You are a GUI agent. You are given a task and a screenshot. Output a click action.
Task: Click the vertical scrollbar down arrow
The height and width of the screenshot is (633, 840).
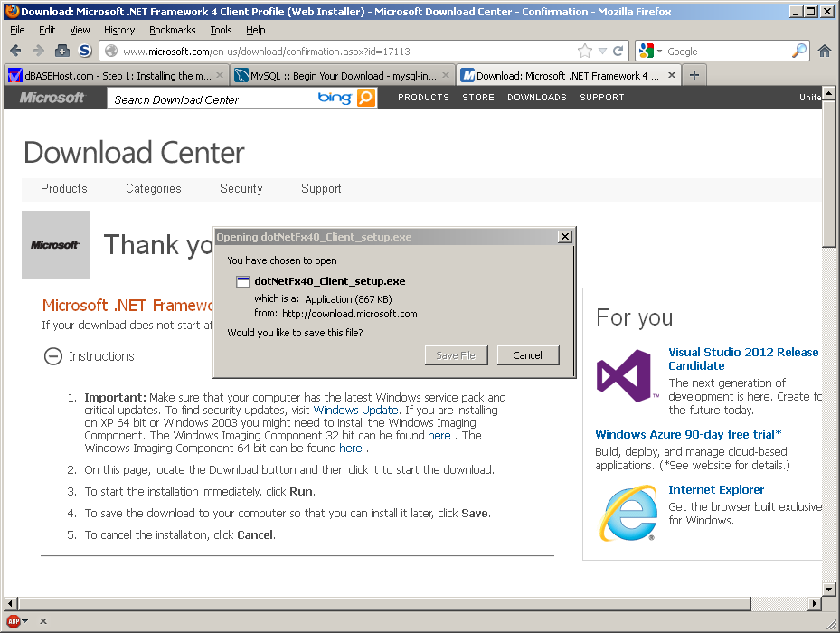[x=829, y=590]
